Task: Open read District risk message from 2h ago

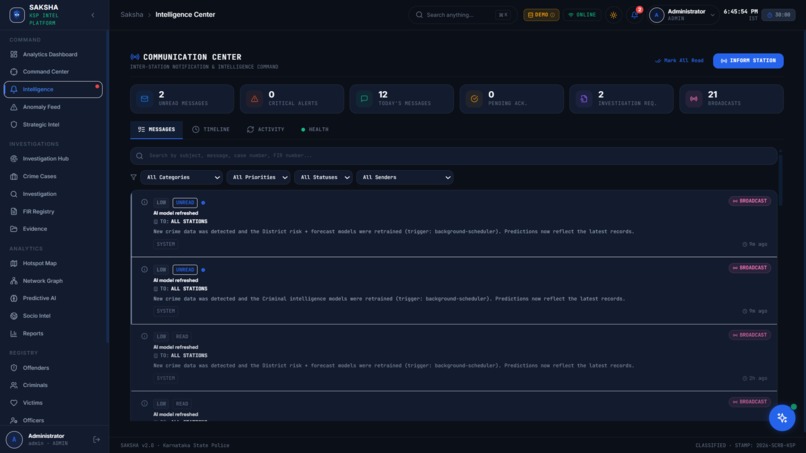Action: (x=454, y=357)
